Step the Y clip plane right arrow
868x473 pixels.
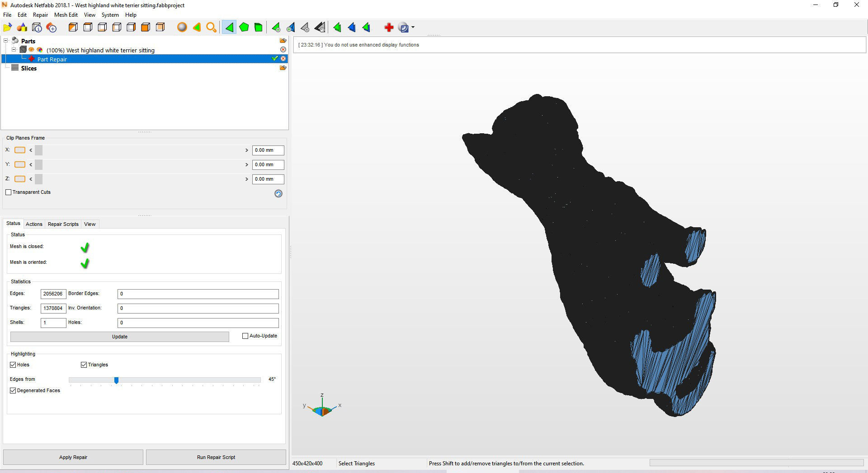(247, 164)
